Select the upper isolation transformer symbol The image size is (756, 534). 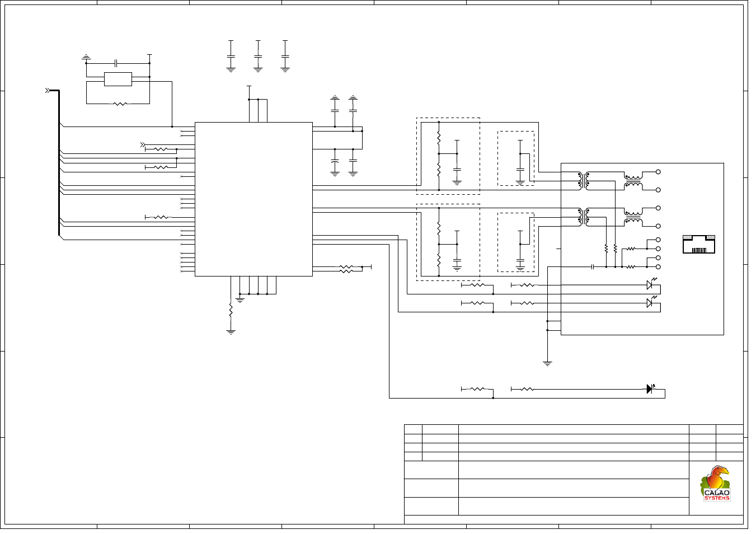(584, 181)
